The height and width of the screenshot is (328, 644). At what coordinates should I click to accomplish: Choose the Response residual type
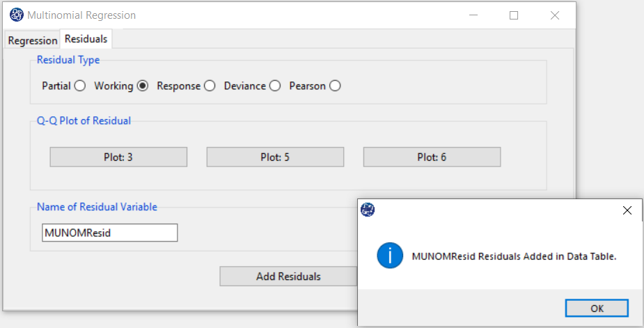[x=210, y=86]
